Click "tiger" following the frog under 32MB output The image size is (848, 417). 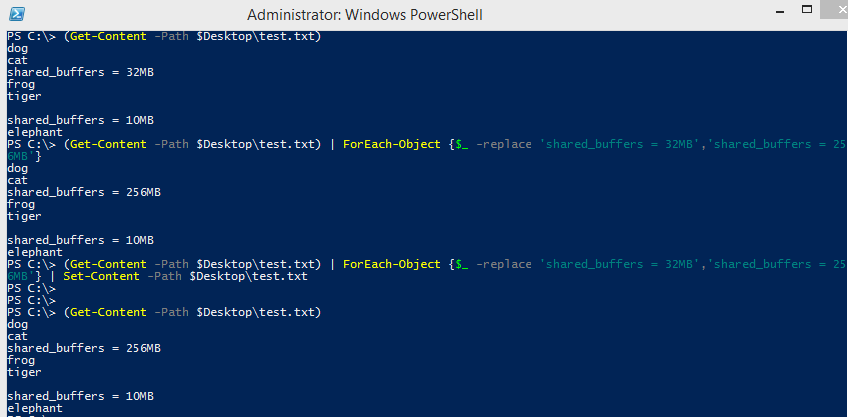click(x=24, y=96)
